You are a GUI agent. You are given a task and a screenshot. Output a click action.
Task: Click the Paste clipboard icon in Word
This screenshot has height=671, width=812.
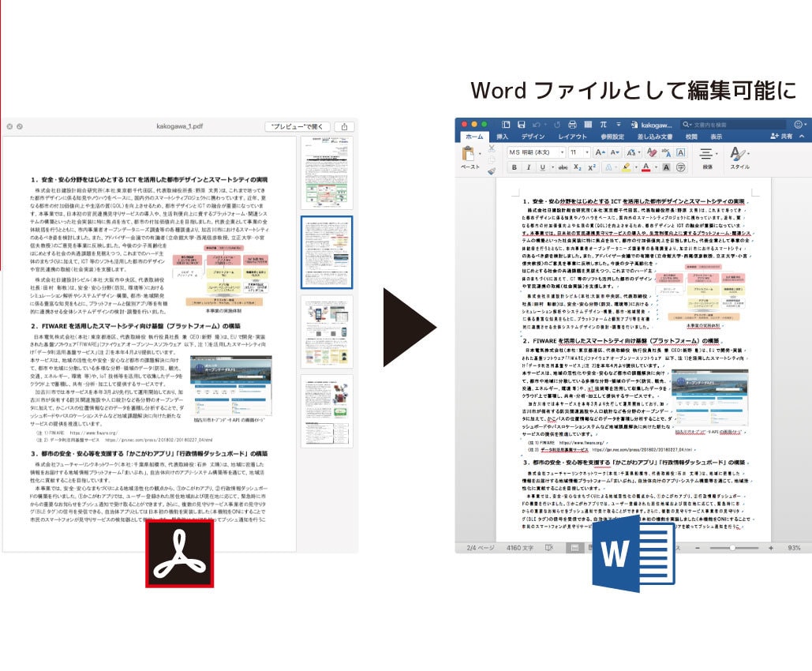(x=468, y=153)
